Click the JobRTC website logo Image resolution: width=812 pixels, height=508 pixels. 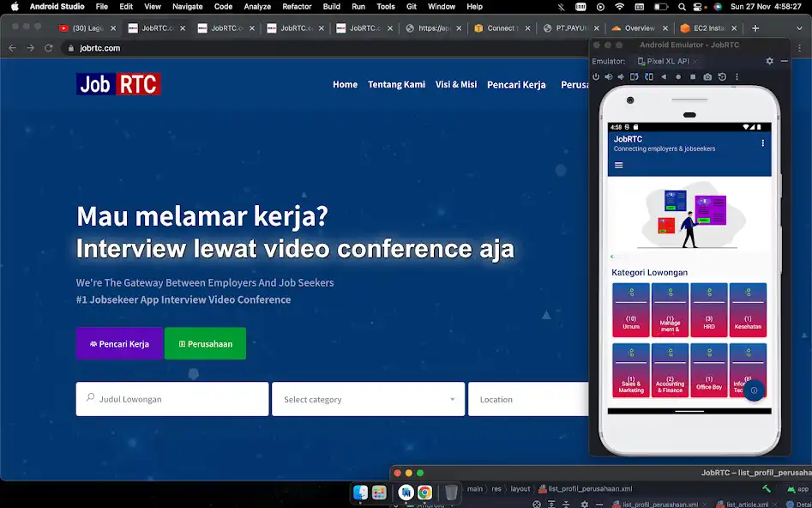coord(118,84)
